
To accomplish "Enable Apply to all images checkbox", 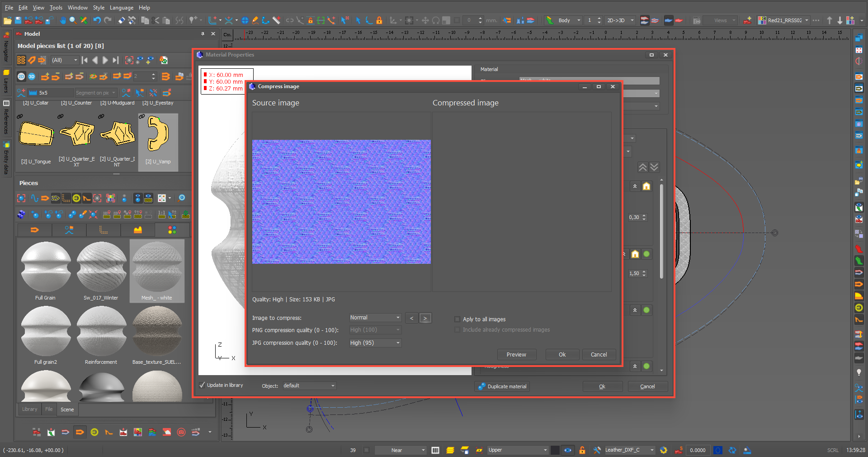I will point(457,319).
